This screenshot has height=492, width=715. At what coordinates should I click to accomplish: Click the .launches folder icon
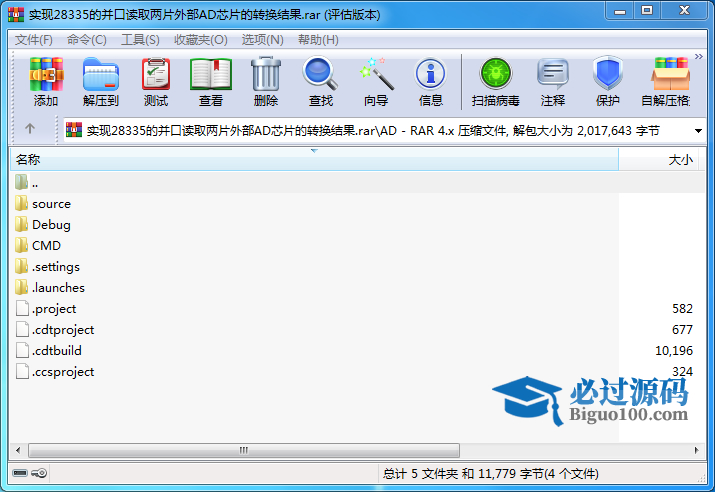21,287
